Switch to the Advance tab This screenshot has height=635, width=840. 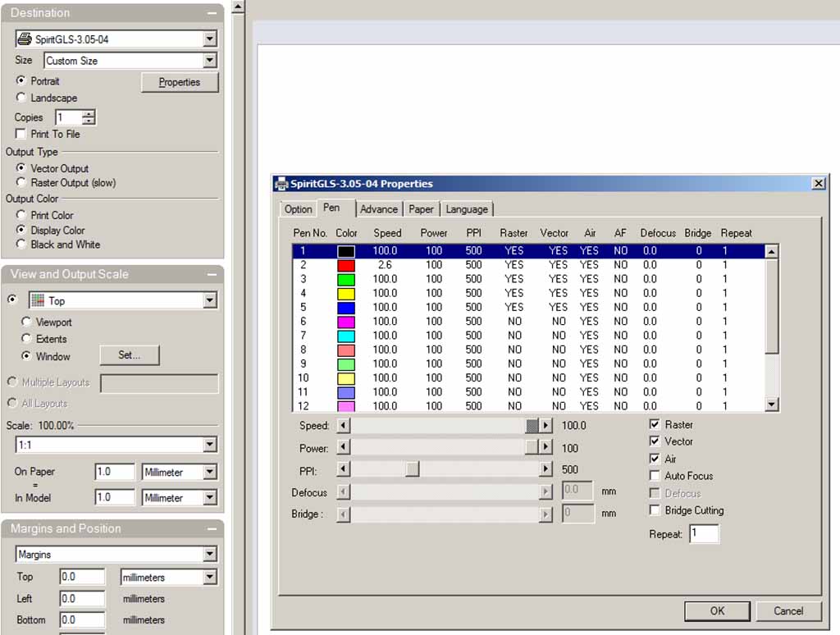[x=379, y=209]
